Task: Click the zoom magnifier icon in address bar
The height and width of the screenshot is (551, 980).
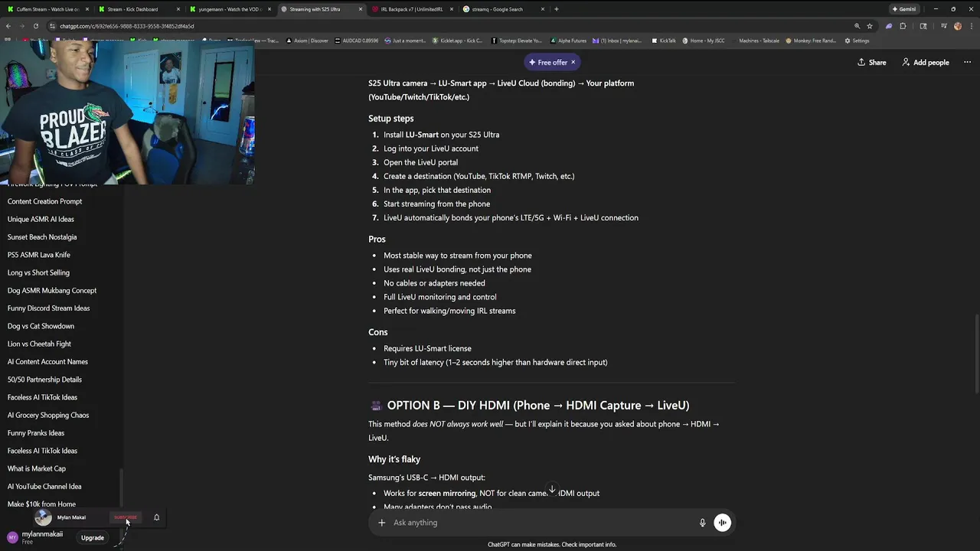Action: (857, 26)
